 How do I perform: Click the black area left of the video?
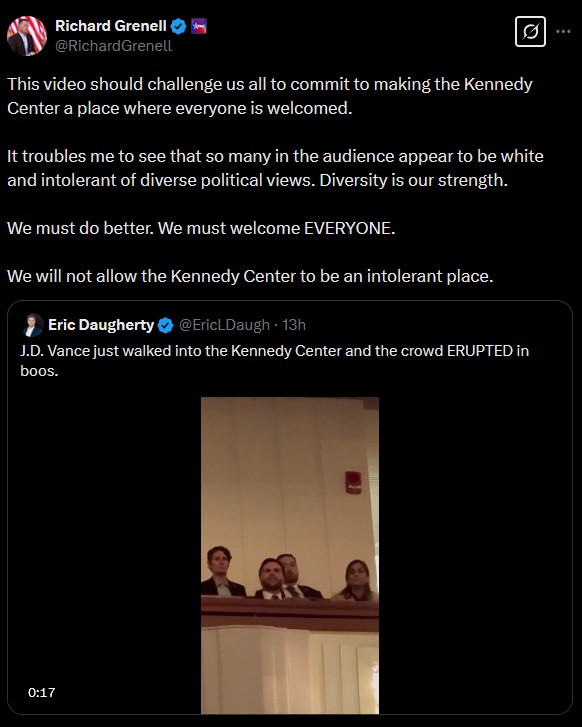pyautogui.click(x=104, y=555)
